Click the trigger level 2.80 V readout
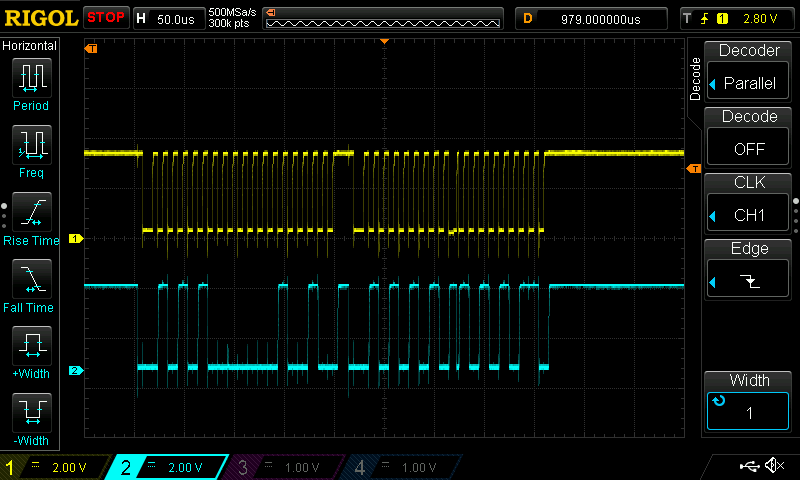This screenshot has width=800, height=480. (x=760, y=19)
